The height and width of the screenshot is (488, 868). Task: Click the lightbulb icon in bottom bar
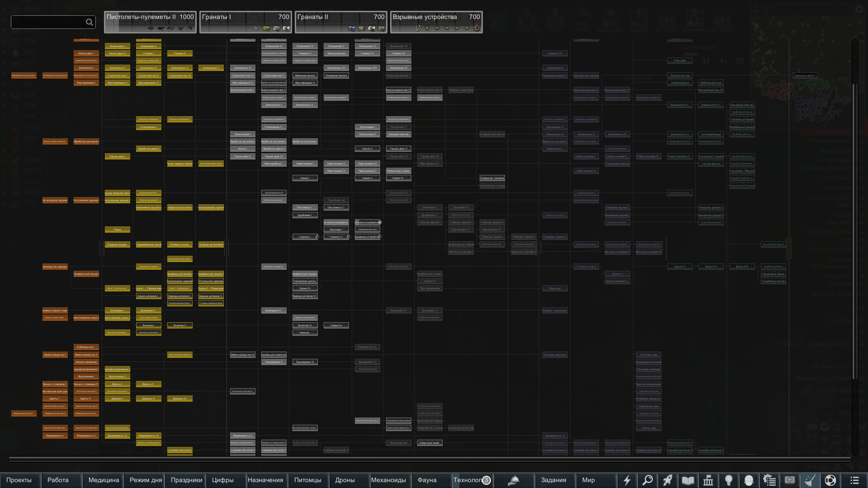click(729, 480)
